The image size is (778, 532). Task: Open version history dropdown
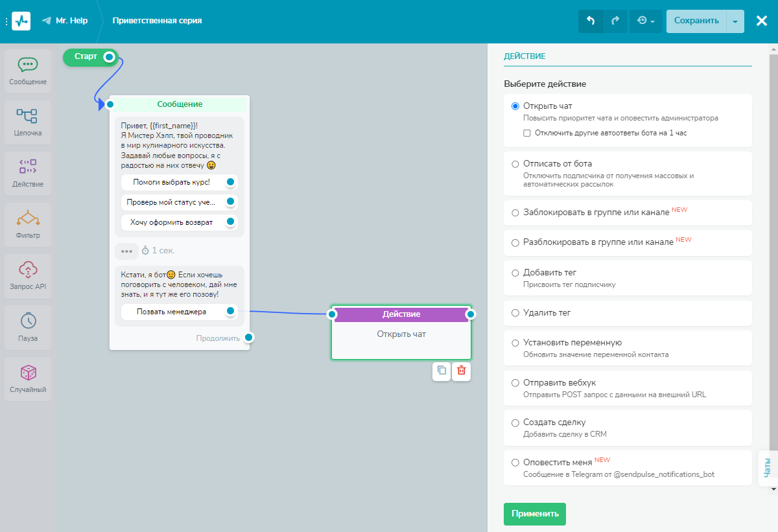coord(646,21)
